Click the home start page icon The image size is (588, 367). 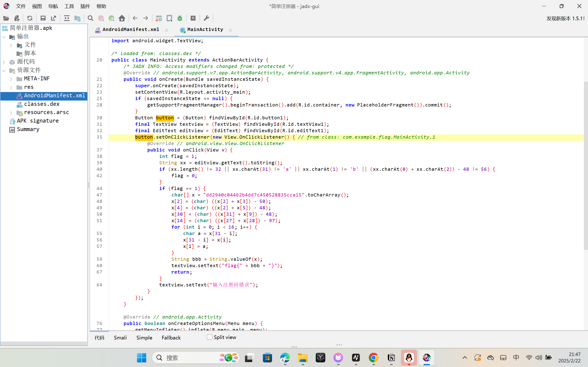(x=122, y=18)
